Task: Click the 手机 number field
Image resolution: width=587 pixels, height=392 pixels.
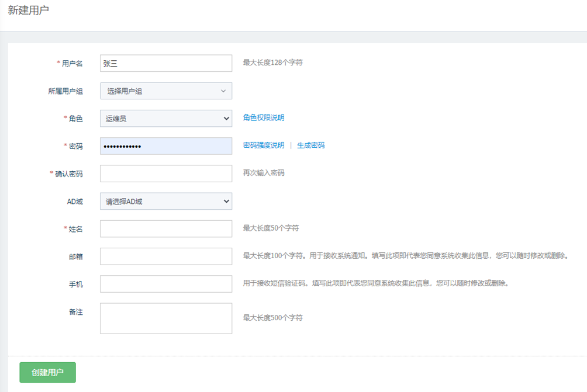Action: (x=166, y=284)
